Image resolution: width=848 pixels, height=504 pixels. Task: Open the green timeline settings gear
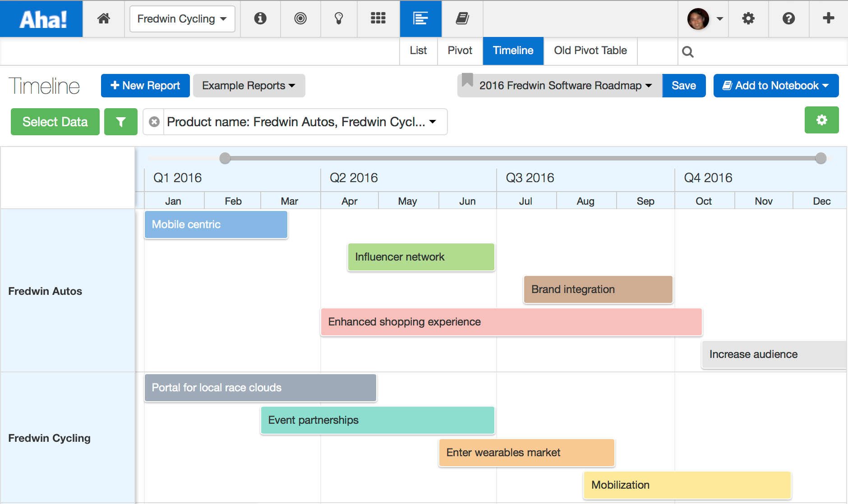pyautogui.click(x=822, y=120)
